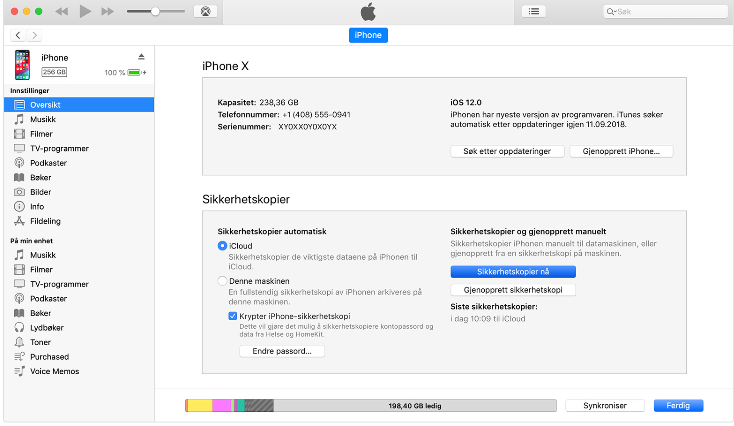This screenshot has width=734, height=426.
Task: Click last backup time text 'i dag 10:09 til iCloud'
Action: pyautogui.click(x=488, y=319)
